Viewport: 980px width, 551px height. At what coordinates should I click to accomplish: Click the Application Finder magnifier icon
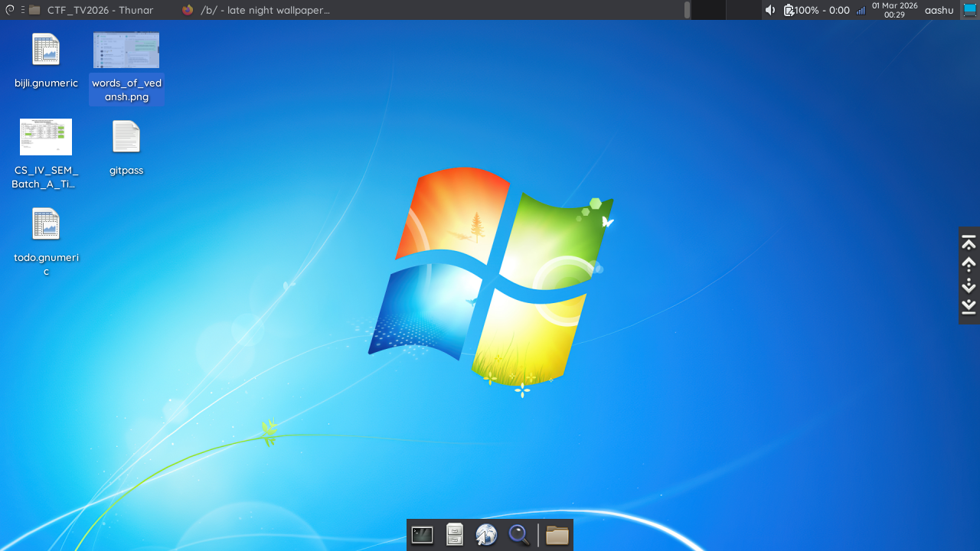click(519, 535)
